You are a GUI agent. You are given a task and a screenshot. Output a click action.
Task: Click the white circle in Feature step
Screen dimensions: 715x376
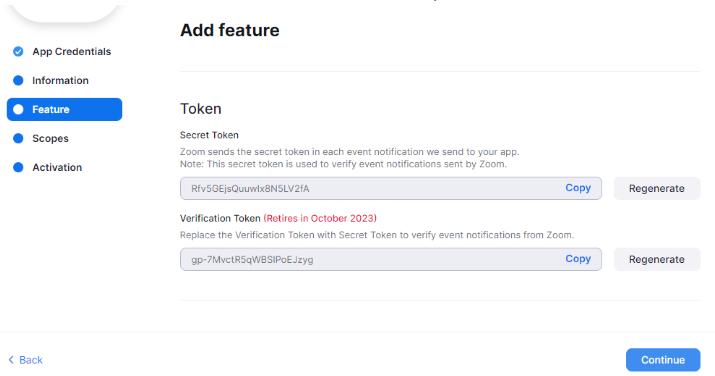pyautogui.click(x=18, y=109)
